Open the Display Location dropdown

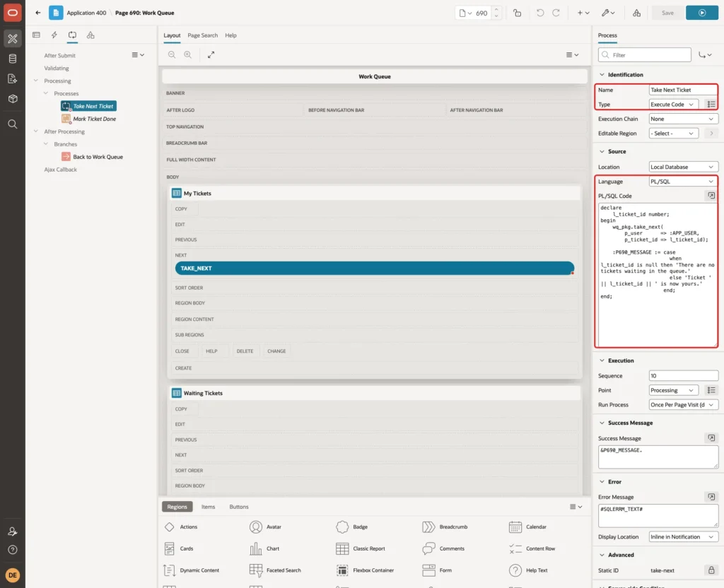[x=684, y=536]
